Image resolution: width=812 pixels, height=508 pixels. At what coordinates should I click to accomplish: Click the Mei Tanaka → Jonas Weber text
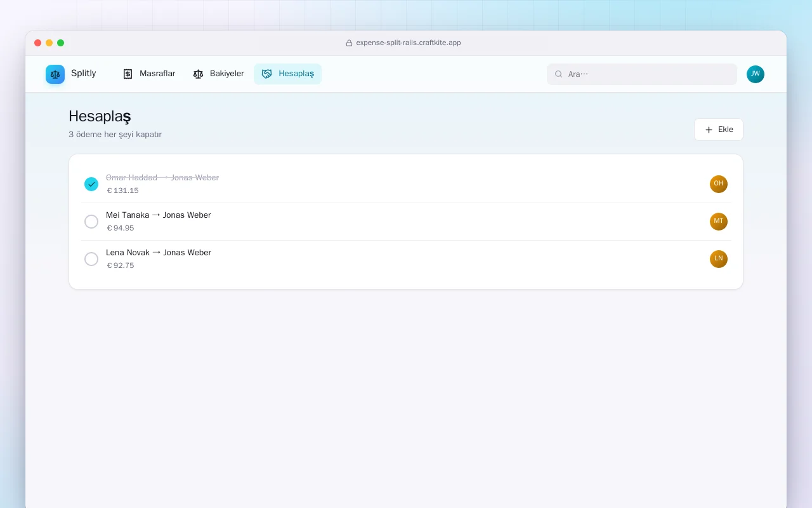coord(159,215)
